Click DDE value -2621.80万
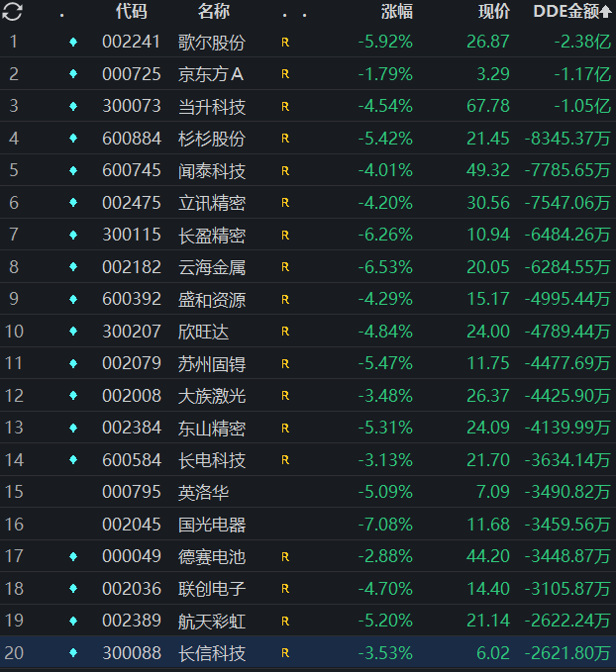The height and width of the screenshot is (672, 616). (567, 653)
